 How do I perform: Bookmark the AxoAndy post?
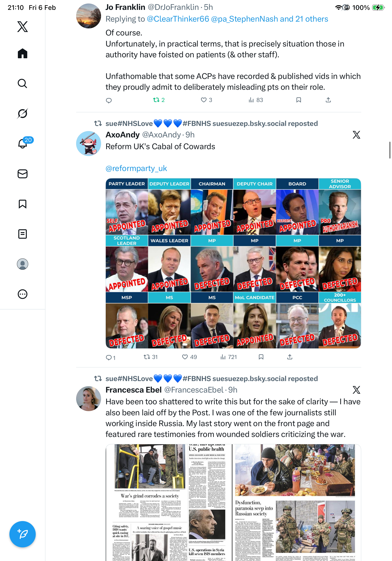261,357
